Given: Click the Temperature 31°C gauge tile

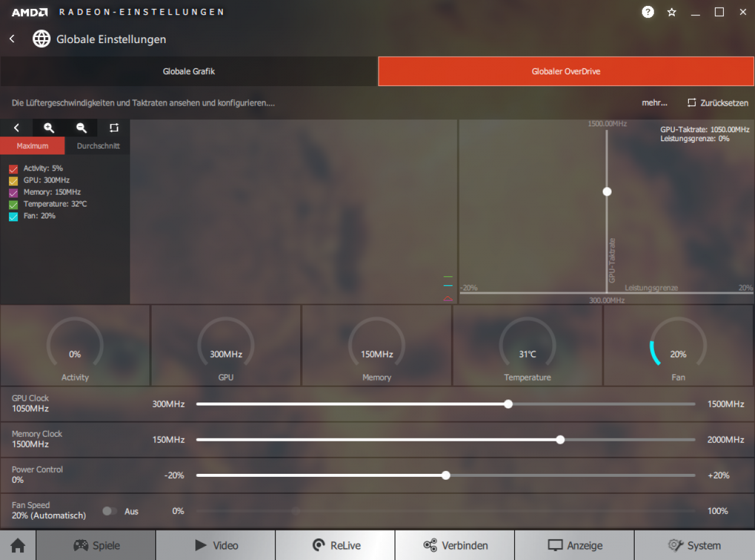Looking at the screenshot, I should pos(527,346).
